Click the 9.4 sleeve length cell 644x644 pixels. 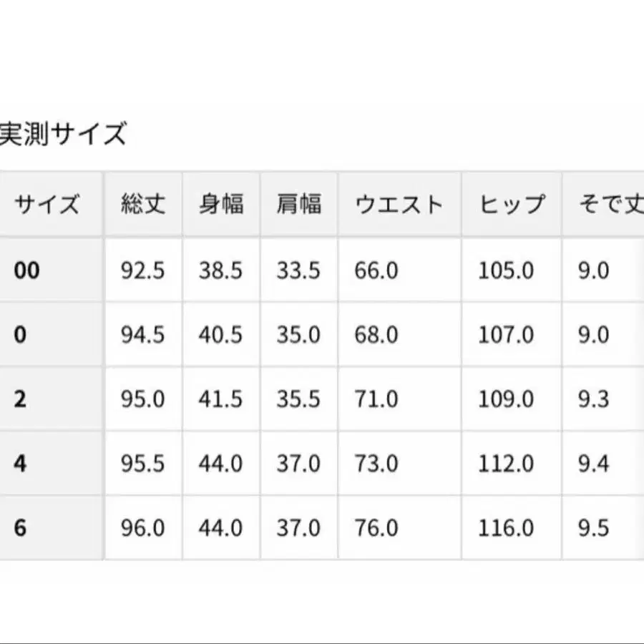click(x=593, y=464)
